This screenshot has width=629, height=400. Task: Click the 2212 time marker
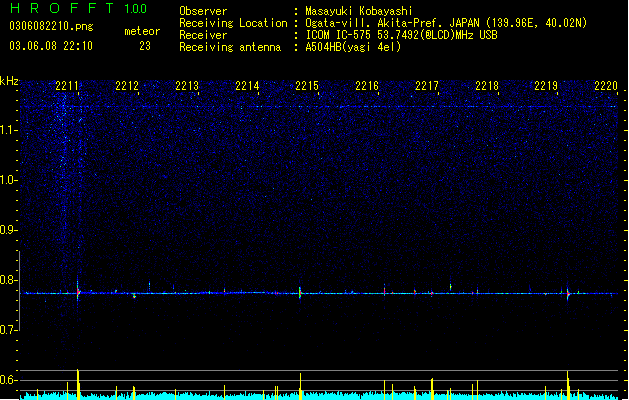pyautogui.click(x=127, y=86)
